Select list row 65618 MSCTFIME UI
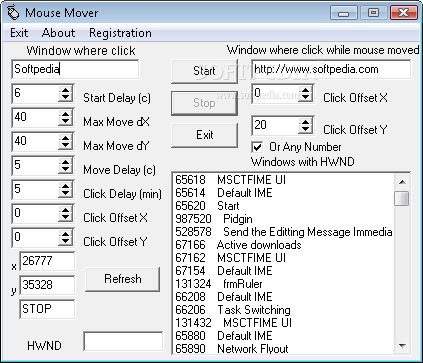The width and height of the screenshot is (423, 363). (x=283, y=180)
